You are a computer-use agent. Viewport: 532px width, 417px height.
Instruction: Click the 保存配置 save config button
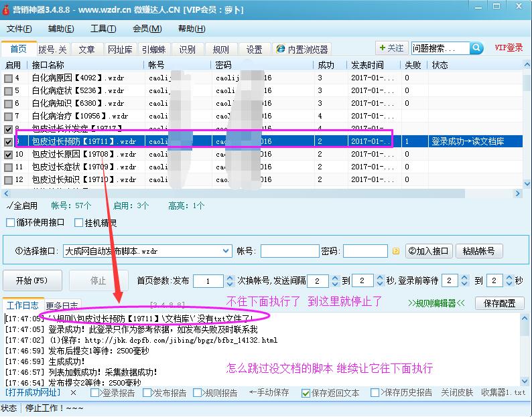499,303
